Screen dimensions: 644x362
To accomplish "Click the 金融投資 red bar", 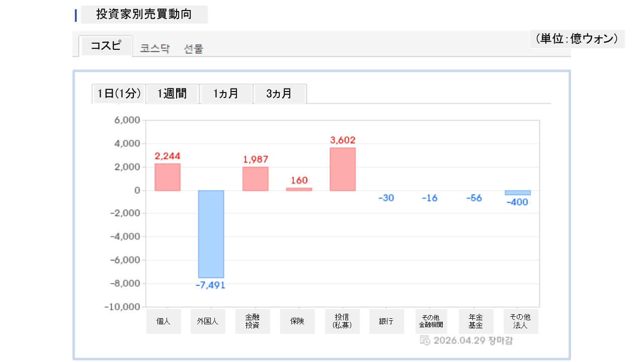I will 255,178.
